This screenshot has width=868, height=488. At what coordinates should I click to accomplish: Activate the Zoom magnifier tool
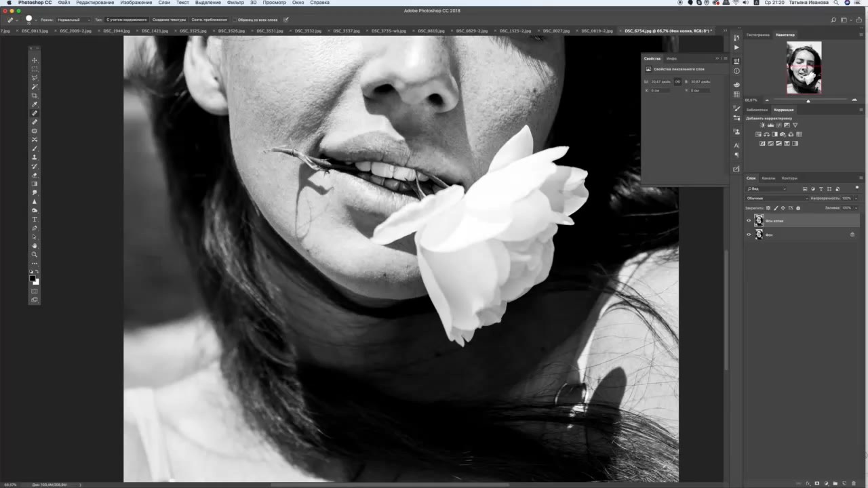click(x=35, y=255)
